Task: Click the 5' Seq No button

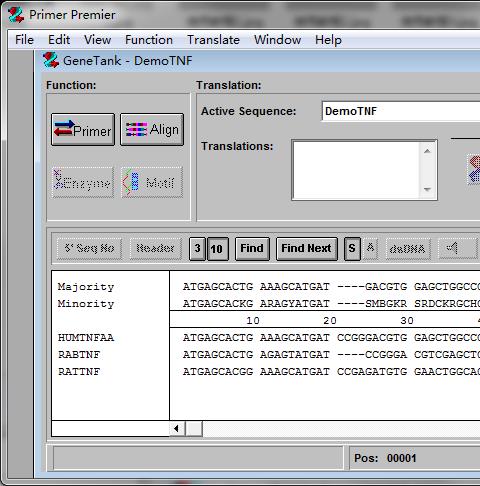Action: [x=89, y=249]
